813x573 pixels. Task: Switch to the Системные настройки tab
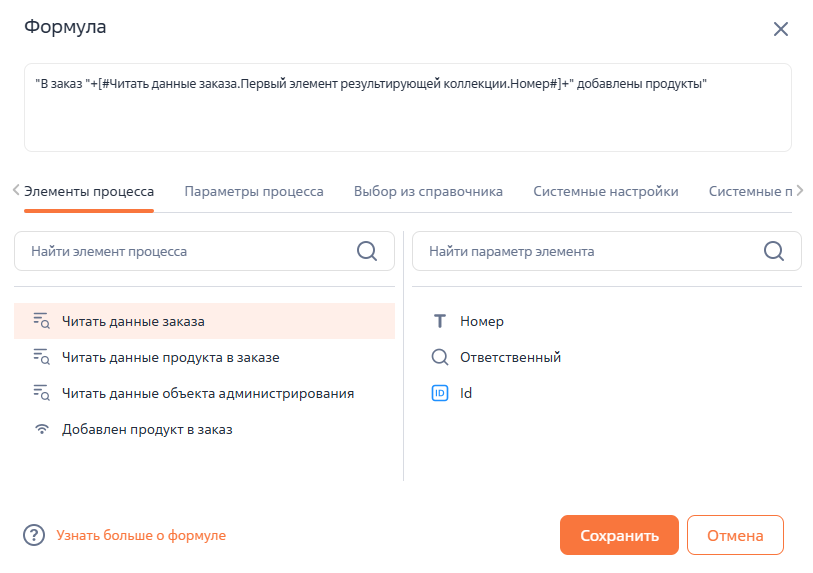606,191
